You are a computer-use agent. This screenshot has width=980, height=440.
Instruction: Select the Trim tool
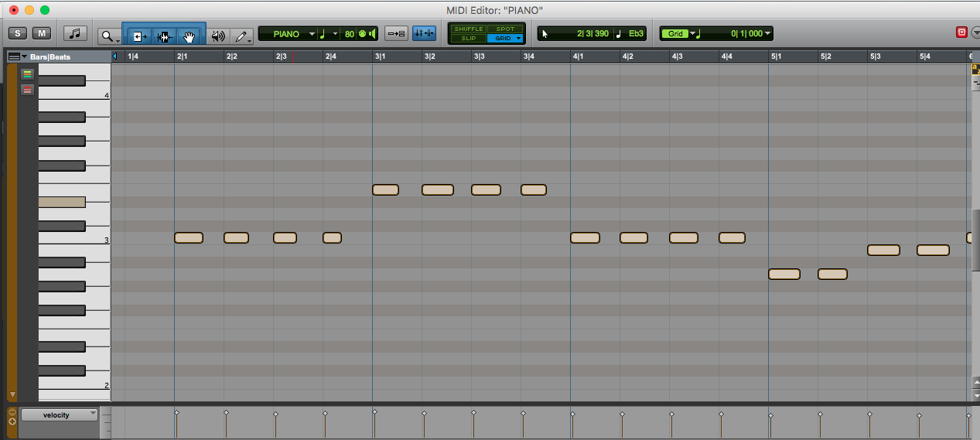pos(139,36)
